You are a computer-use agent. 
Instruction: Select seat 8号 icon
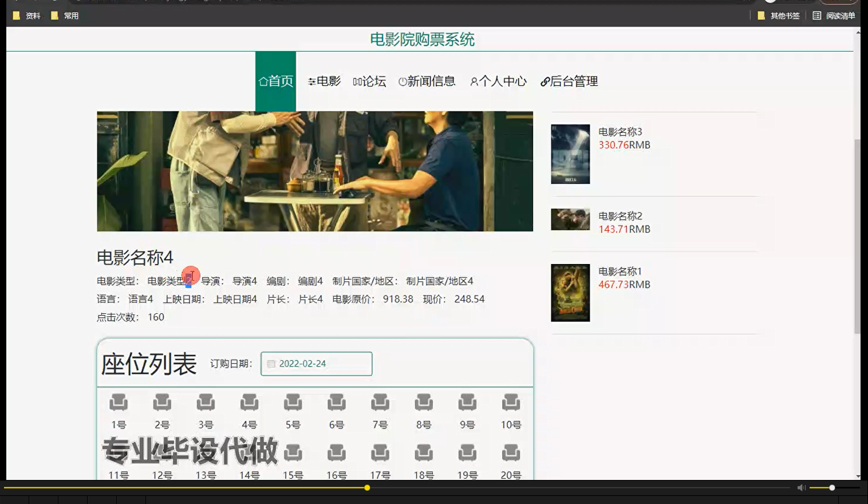coord(424,402)
